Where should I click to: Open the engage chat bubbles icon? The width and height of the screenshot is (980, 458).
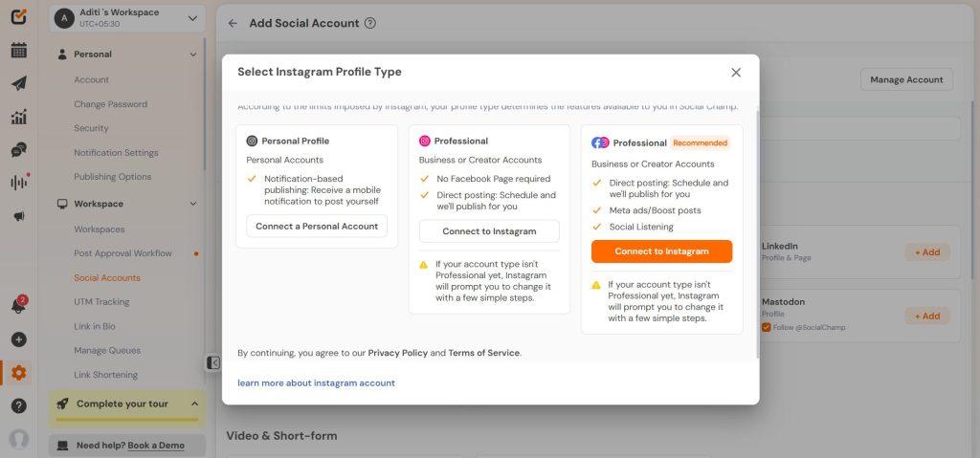tap(19, 150)
